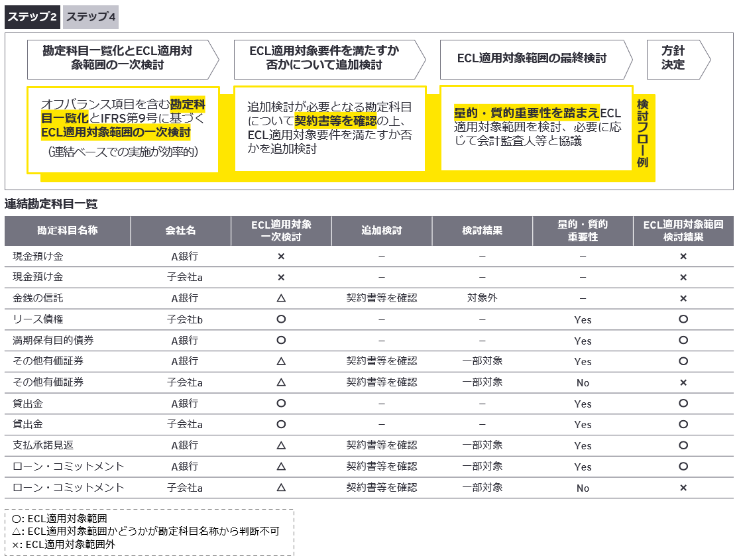The width and height of the screenshot is (741, 560).
Task: Click the final × in bottom ローン・コミットメント row
Action: coord(683,488)
